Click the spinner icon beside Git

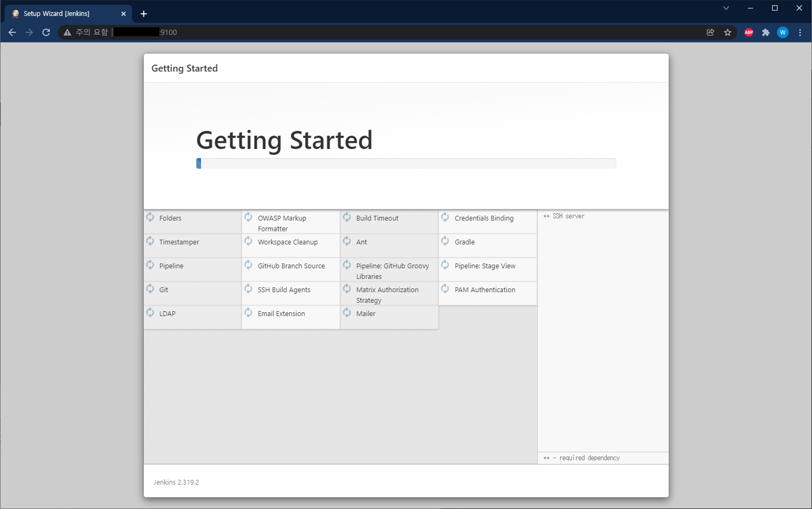pos(150,289)
